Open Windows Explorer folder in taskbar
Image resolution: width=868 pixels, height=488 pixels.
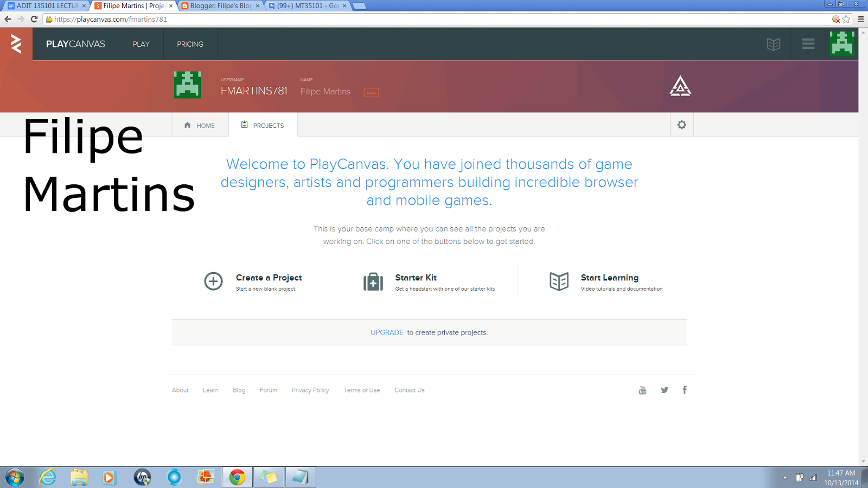pyautogui.click(x=79, y=477)
